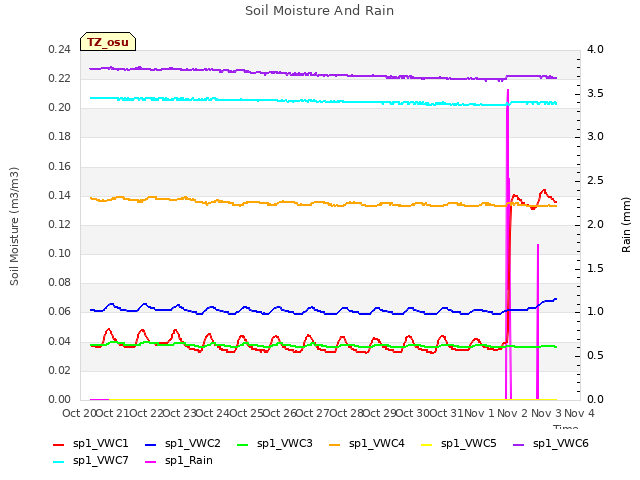Image resolution: width=640 pixels, height=480 pixels.
Task: Select the sp1_Rain legend label
Action: tap(189, 460)
